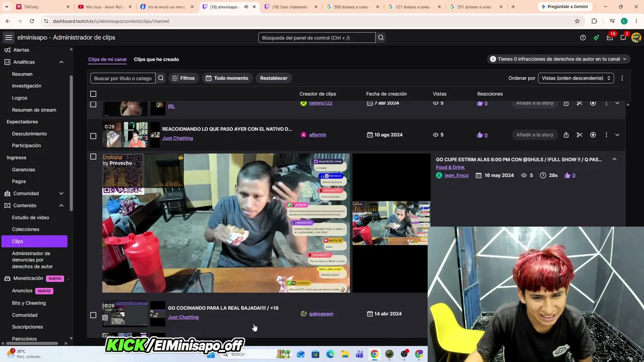This screenshot has width=644, height=362.
Task: Open the help question mark icon
Action: [583, 38]
